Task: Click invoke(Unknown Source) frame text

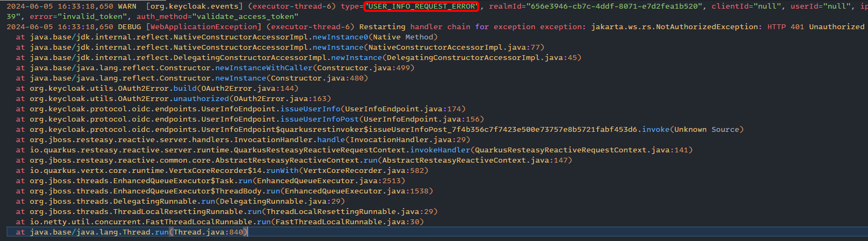Action: click(693, 130)
